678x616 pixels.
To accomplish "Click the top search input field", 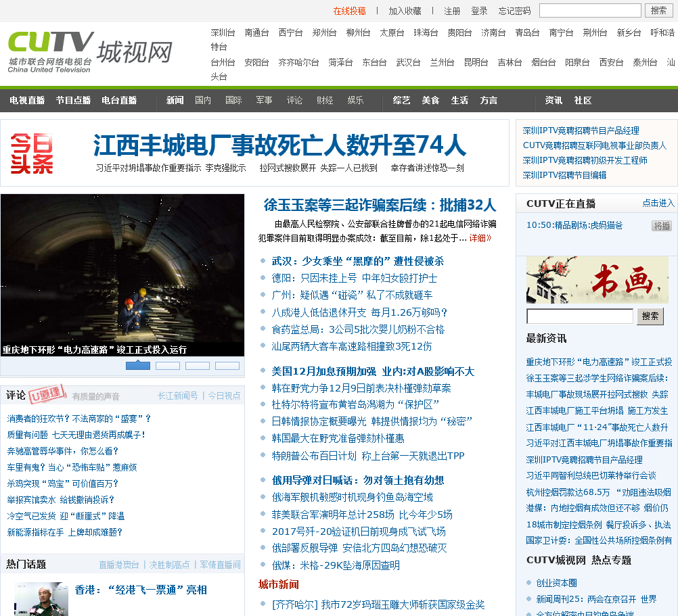I will pyautogui.click(x=590, y=10).
